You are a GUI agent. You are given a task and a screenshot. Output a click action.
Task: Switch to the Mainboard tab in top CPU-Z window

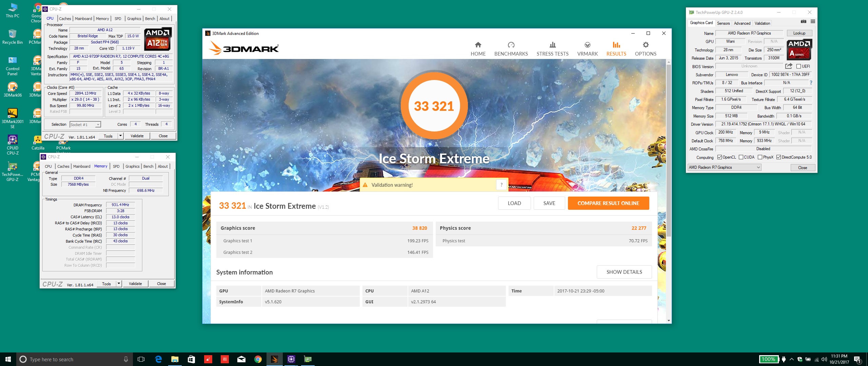pos(83,19)
